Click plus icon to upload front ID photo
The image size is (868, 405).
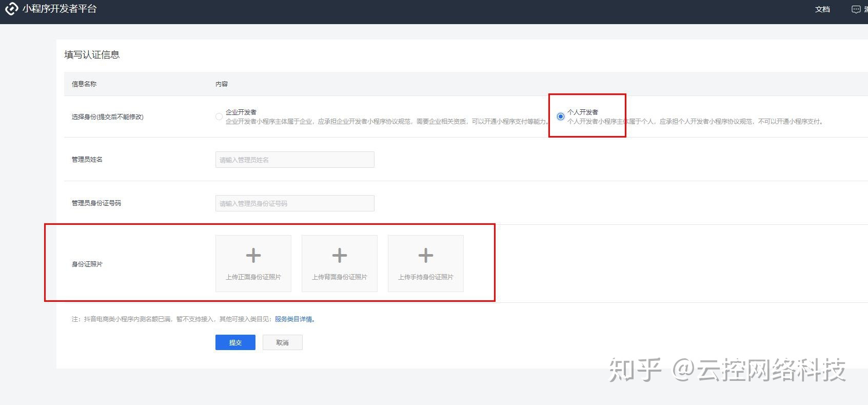[x=253, y=255]
